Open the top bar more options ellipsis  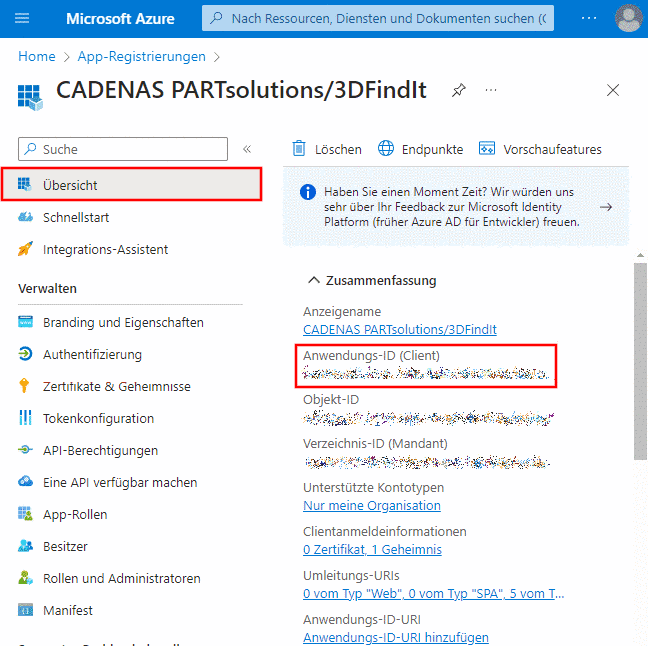click(x=588, y=18)
